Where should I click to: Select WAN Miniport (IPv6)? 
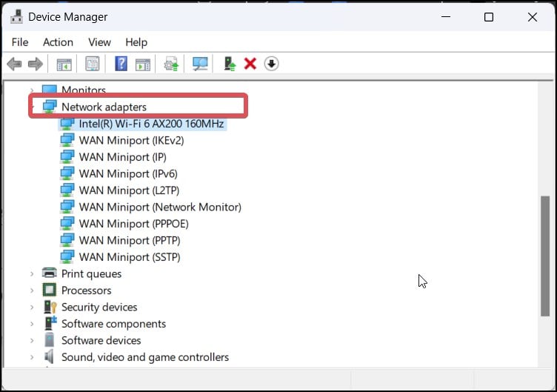click(x=128, y=174)
